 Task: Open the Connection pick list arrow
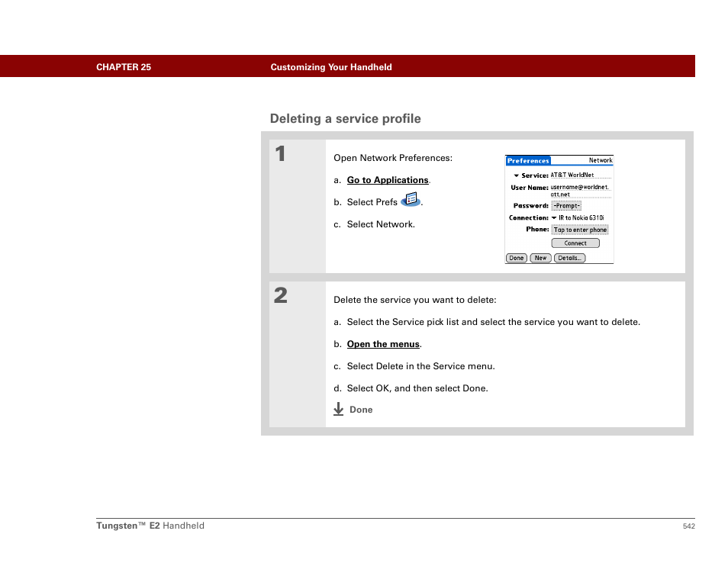tap(554, 217)
